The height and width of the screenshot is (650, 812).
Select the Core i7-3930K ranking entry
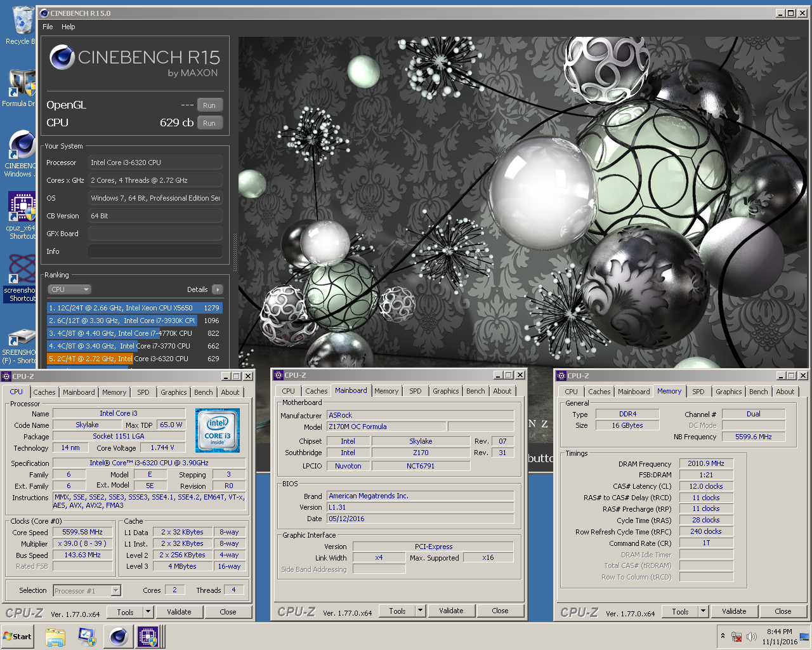(x=135, y=321)
